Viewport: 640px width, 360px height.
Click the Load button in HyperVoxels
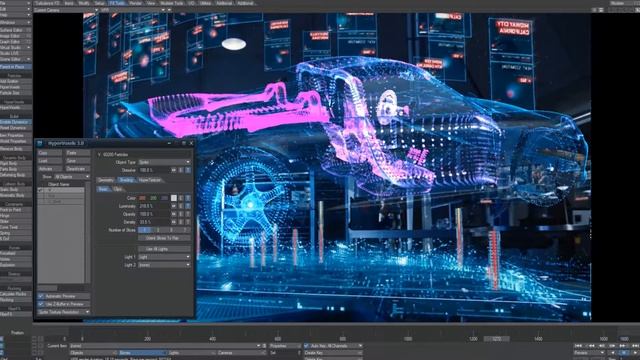pos(50,161)
